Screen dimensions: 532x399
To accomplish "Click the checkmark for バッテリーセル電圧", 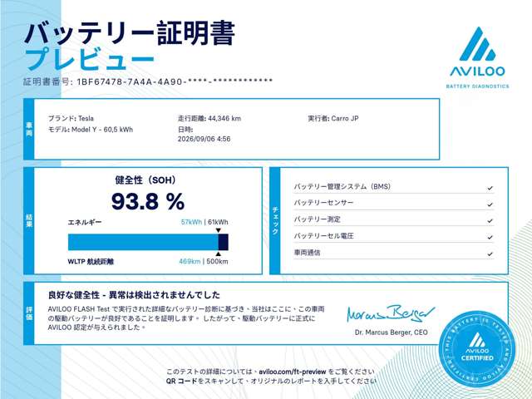I will tap(490, 237).
